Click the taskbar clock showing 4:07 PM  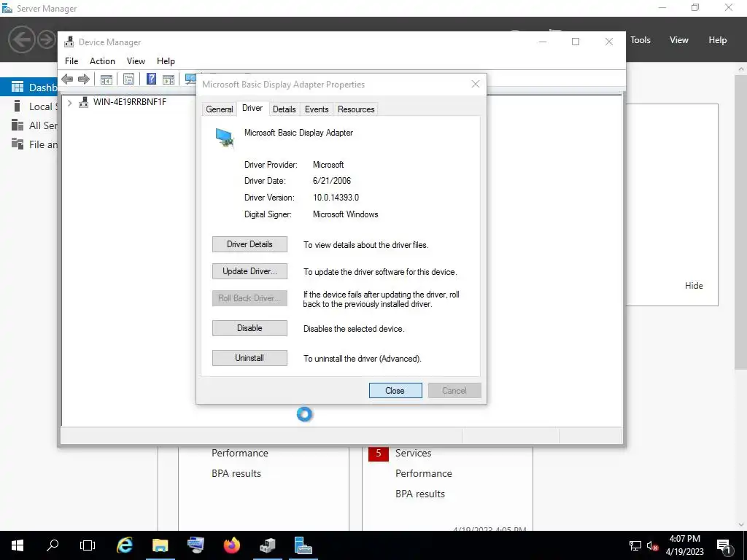tap(684, 545)
